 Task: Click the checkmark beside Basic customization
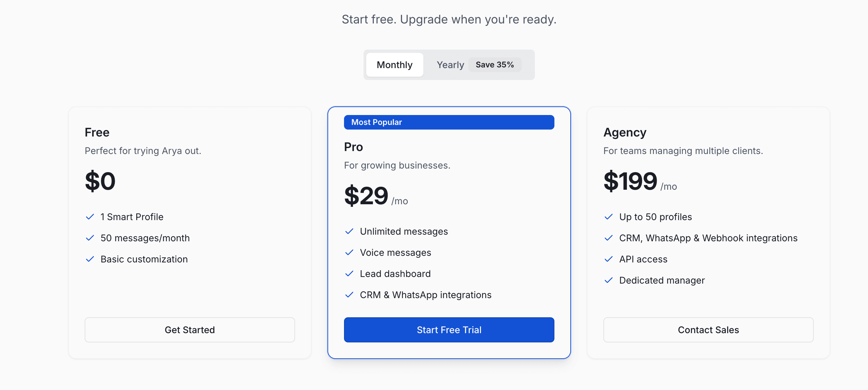point(90,259)
